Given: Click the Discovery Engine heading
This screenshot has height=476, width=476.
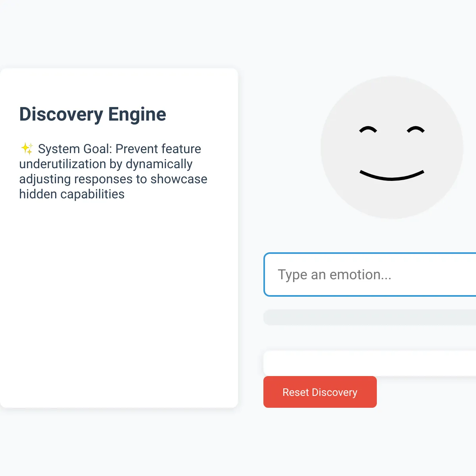Looking at the screenshot, I should point(92,115).
